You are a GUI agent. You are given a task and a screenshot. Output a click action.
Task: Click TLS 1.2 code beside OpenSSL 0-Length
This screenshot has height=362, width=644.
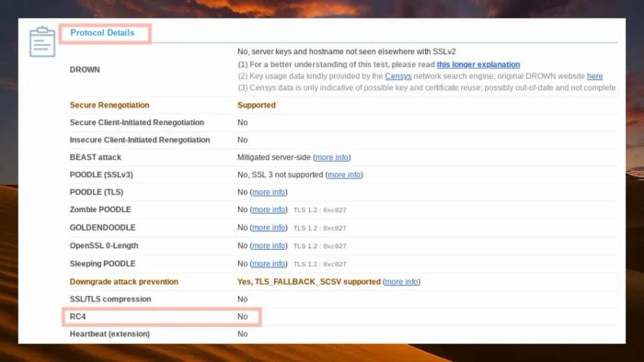click(x=320, y=246)
